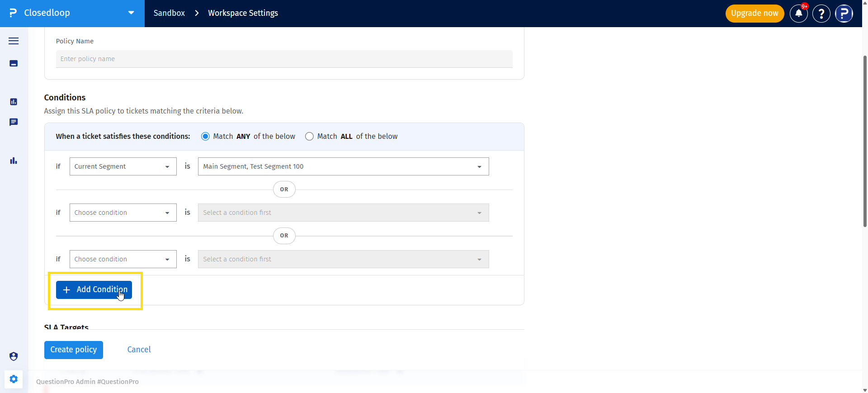Viewport: 868px width, 393px height.
Task: Open the second row Choose condition dropdown
Action: (x=123, y=213)
